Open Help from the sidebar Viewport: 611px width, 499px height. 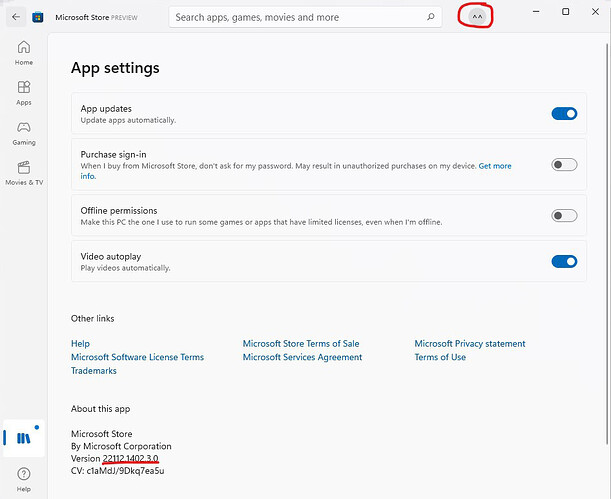(24, 480)
